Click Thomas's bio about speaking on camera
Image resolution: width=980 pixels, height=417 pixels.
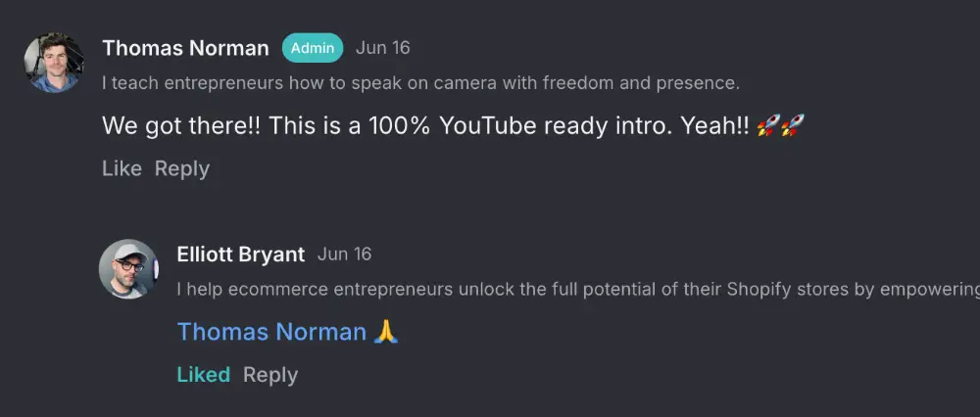[420, 83]
